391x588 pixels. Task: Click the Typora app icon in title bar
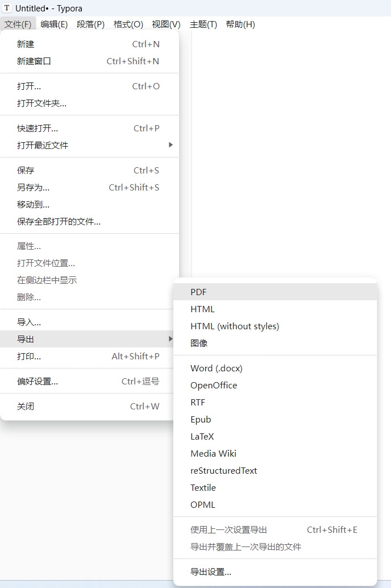click(7, 8)
